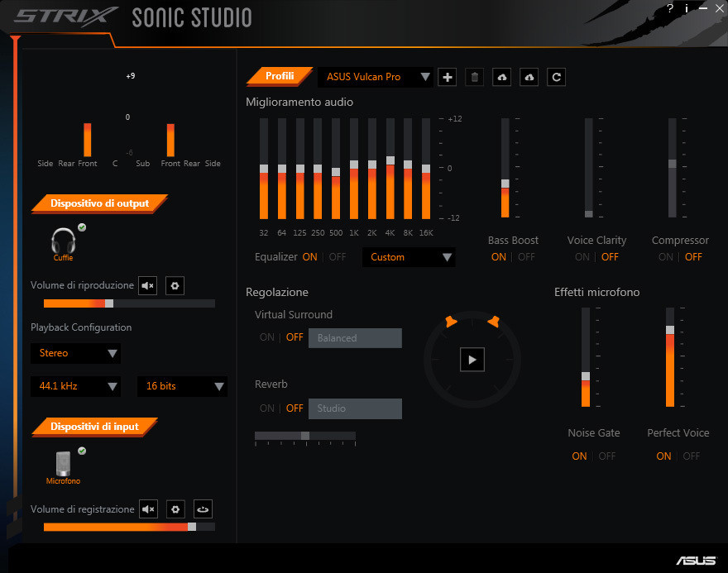Expand the Stereo playback configuration dropdown

75,353
